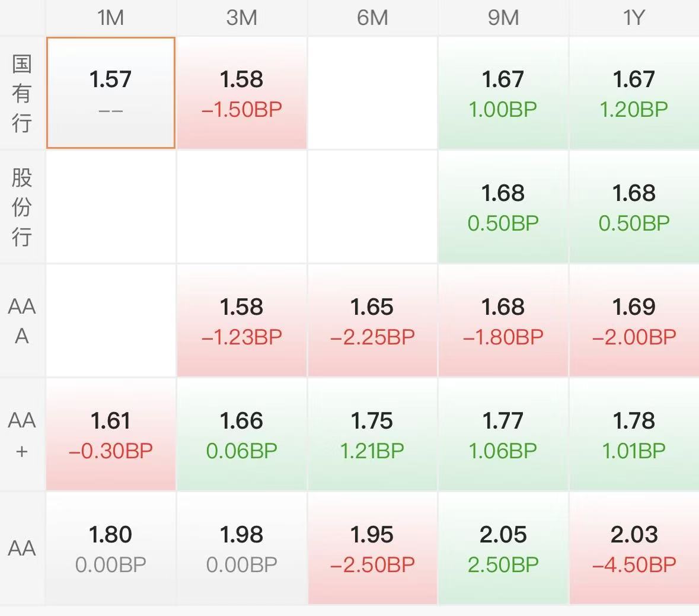The width and height of the screenshot is (699, 616).
Task: Open the 国有行 3M cell with -1.50BP
Action: pyautogui.click(x=241, y=93)
